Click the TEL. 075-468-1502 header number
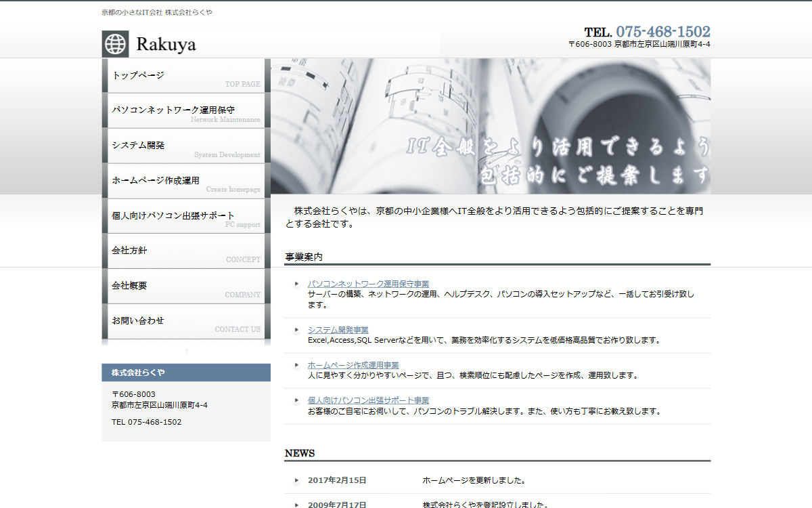The width and height of the screenshot is (812, 508). point(648,31)
